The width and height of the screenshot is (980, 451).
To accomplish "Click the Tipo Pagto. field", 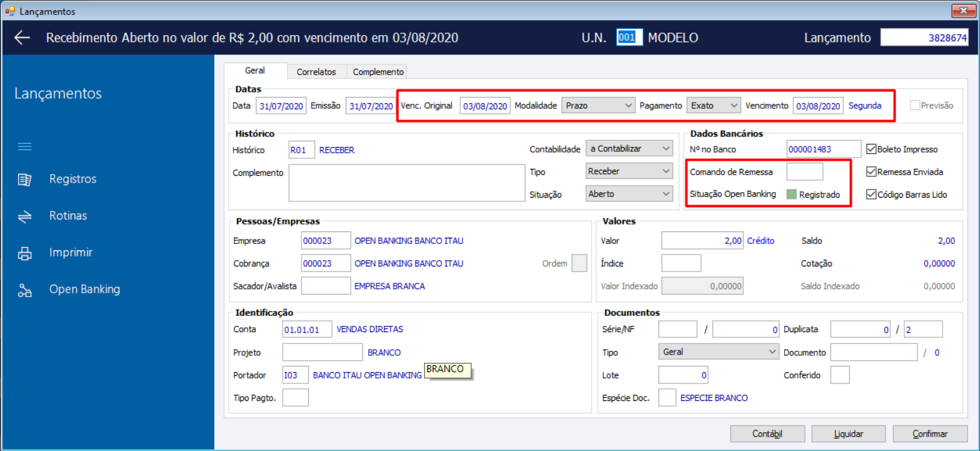I will [295, 397].
